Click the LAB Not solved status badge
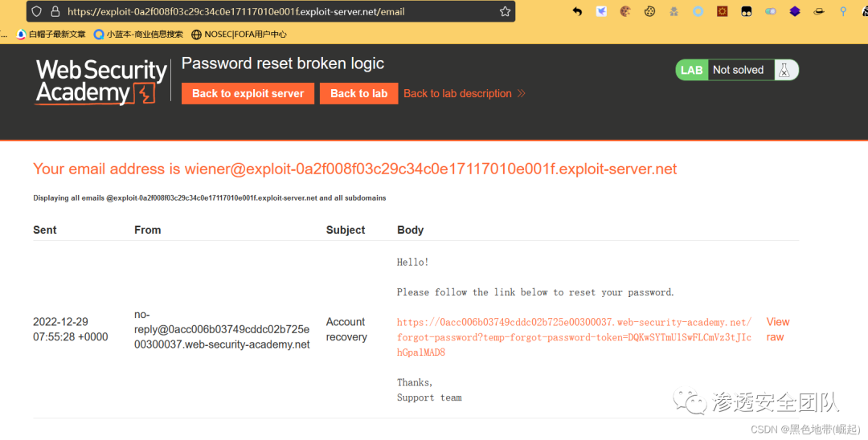Screen dimensions: 868x440 [x=737, y=70]
